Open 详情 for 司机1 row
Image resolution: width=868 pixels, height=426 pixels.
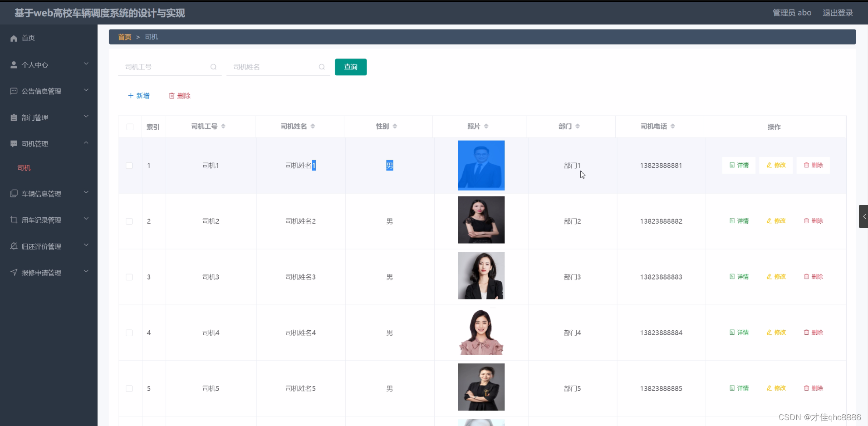point(739,165)
